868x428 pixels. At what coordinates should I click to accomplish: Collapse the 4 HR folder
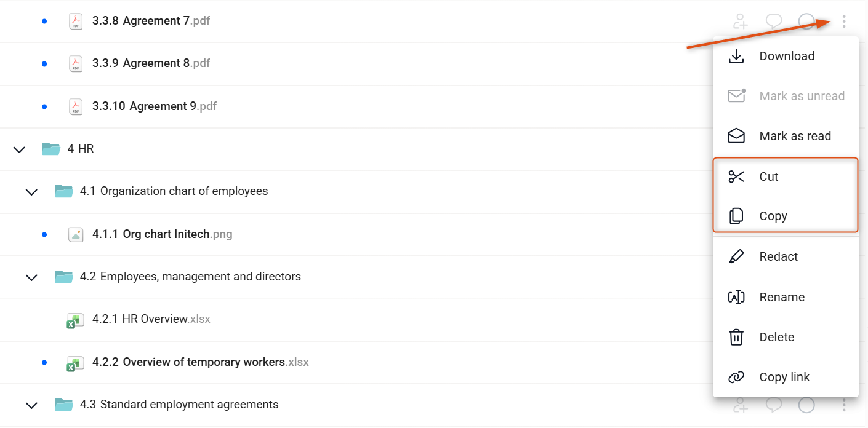coord(19,149)
